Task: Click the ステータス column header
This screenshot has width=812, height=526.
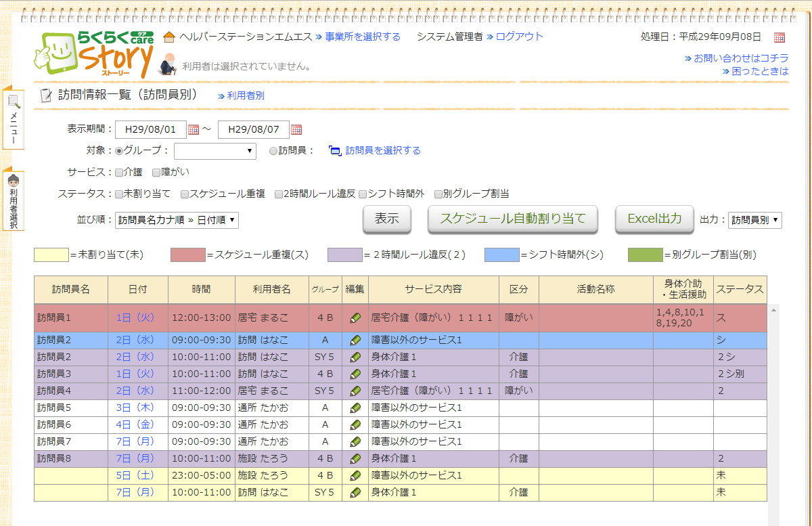Action: click(x=740, y=289)
